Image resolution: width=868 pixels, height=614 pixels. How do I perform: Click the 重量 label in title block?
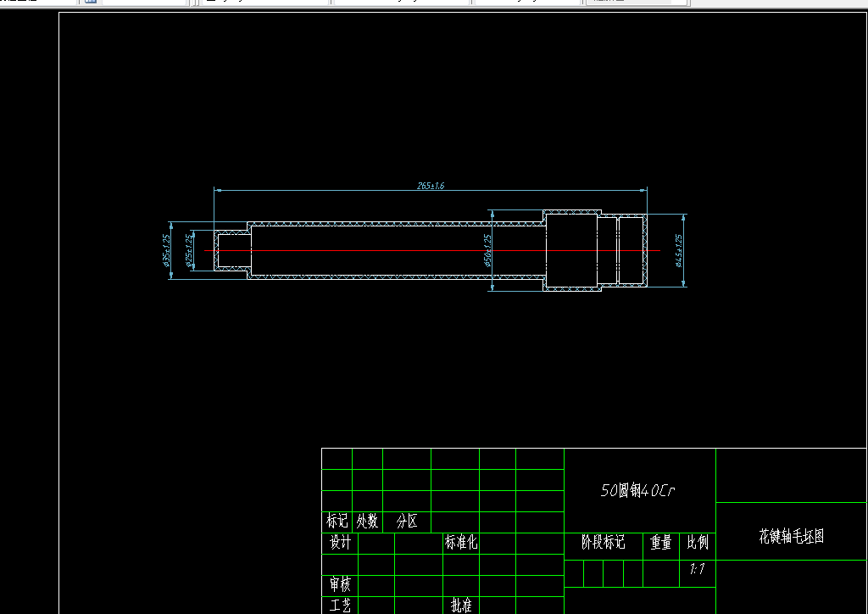[x=661, y=543]
